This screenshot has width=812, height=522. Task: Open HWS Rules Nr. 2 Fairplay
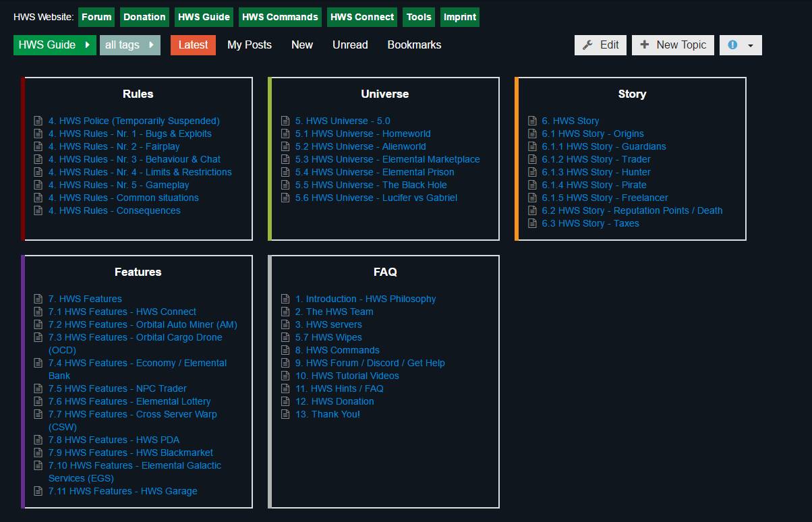pyautogui.click(x=114, y=146)
